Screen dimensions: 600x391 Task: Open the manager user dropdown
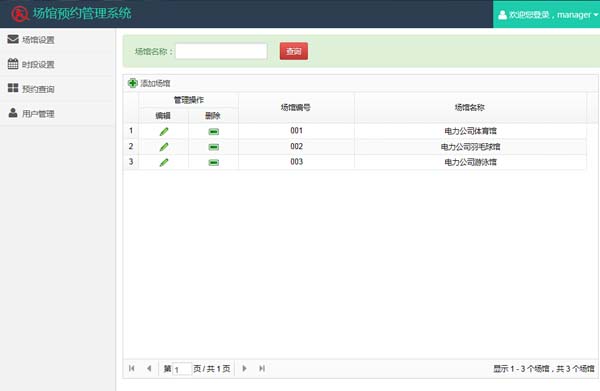coord(547,15)
